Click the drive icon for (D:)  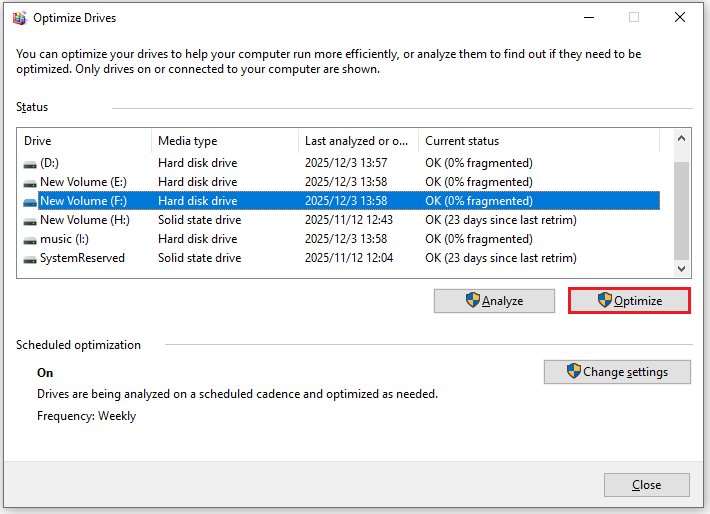coord(30,164)
